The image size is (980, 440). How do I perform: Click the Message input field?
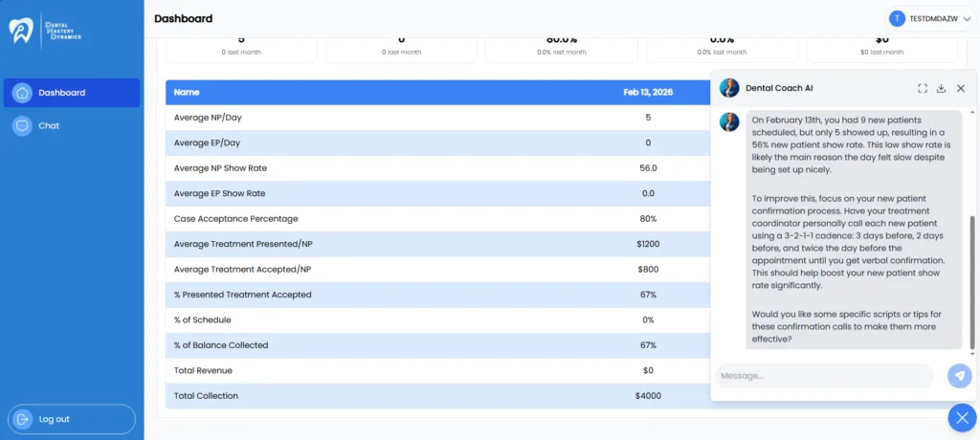point(824,376)
